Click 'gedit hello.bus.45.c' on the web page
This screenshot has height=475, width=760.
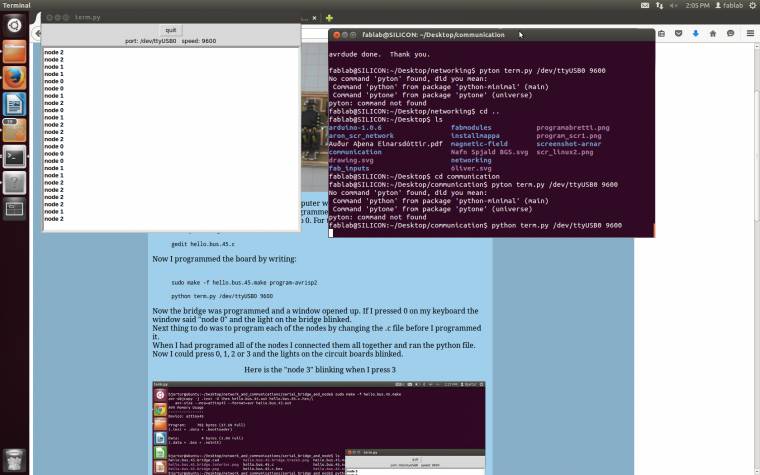pos(203,244)
